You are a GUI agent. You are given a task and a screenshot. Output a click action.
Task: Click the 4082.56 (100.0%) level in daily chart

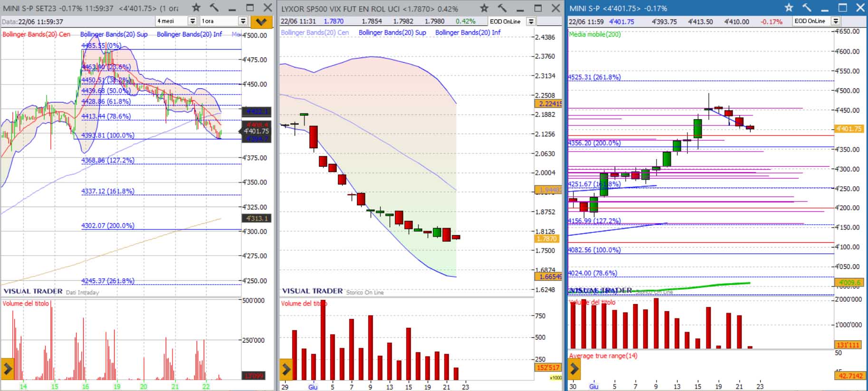(594, 250)
